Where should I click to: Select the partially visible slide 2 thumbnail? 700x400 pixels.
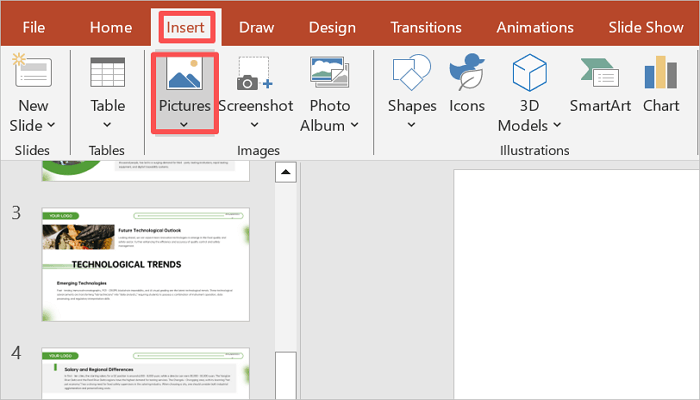point(146,171)
